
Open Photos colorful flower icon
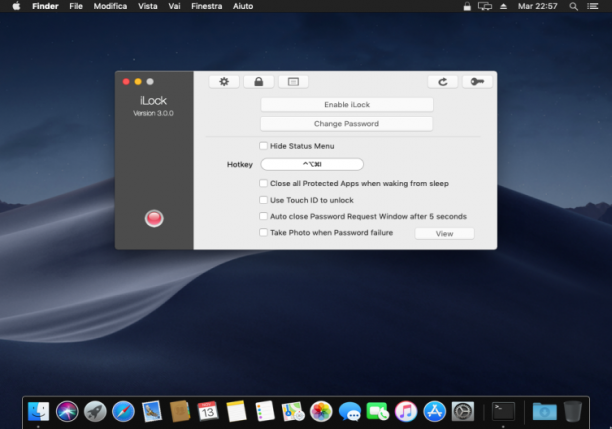point(321,411)
